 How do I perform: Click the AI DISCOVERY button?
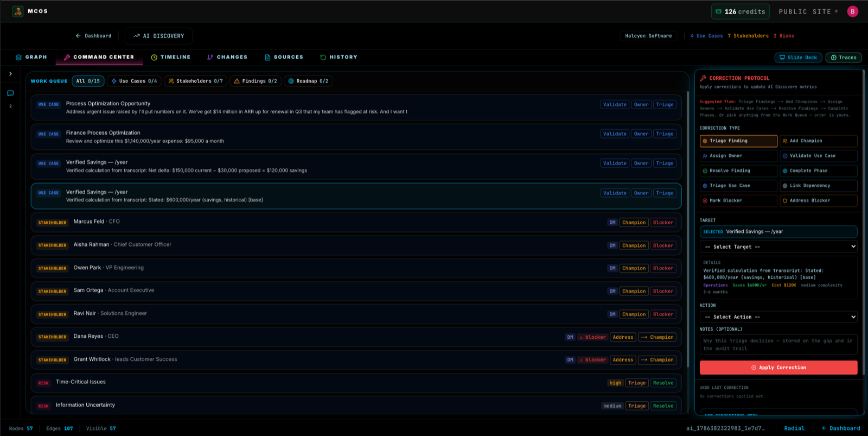click(158, 36)
